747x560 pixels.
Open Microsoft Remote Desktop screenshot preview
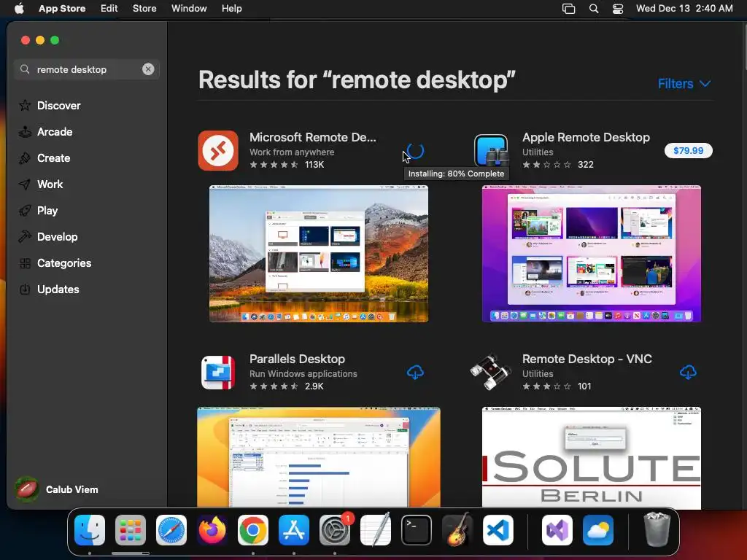tap(319, 253)
